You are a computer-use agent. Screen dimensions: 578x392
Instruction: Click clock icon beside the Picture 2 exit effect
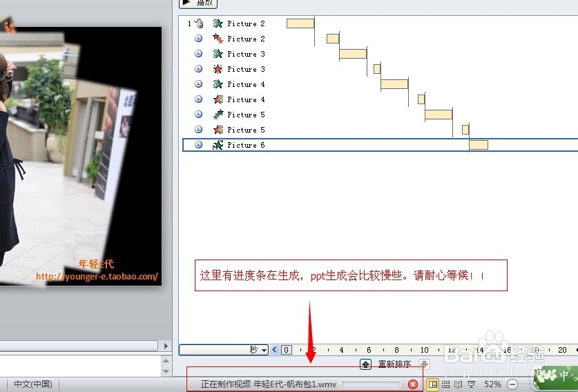click(198, 39)
